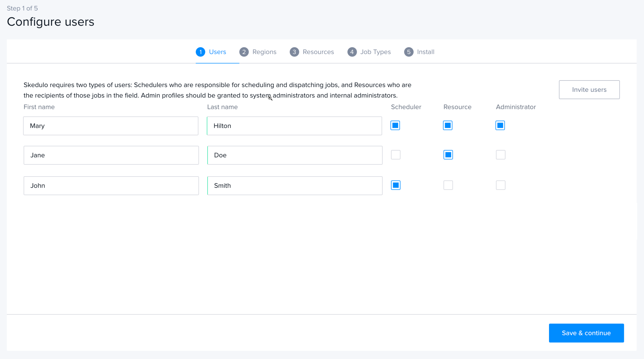
Task: Uncheck Mary Hilton's Resource checkbox
Action: [x=448, y=125]
